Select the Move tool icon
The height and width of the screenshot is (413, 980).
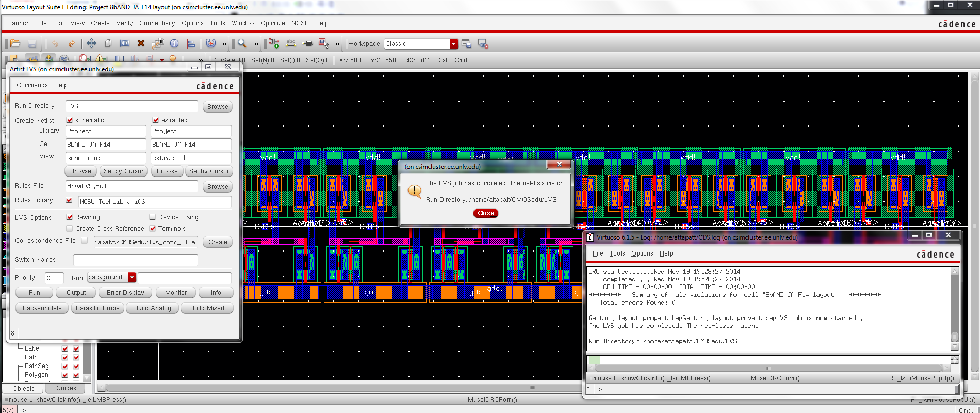pyautogui.click(x=91, y=43)
